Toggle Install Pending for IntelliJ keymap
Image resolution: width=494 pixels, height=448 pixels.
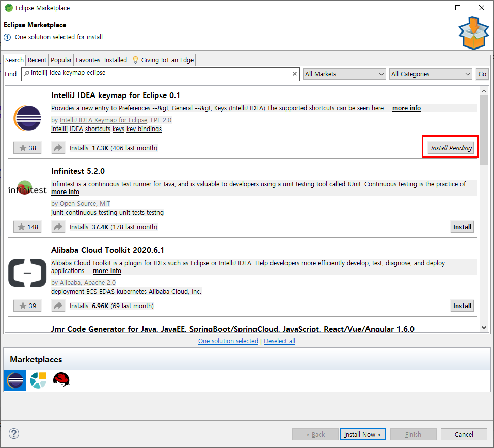coord(451,148)
